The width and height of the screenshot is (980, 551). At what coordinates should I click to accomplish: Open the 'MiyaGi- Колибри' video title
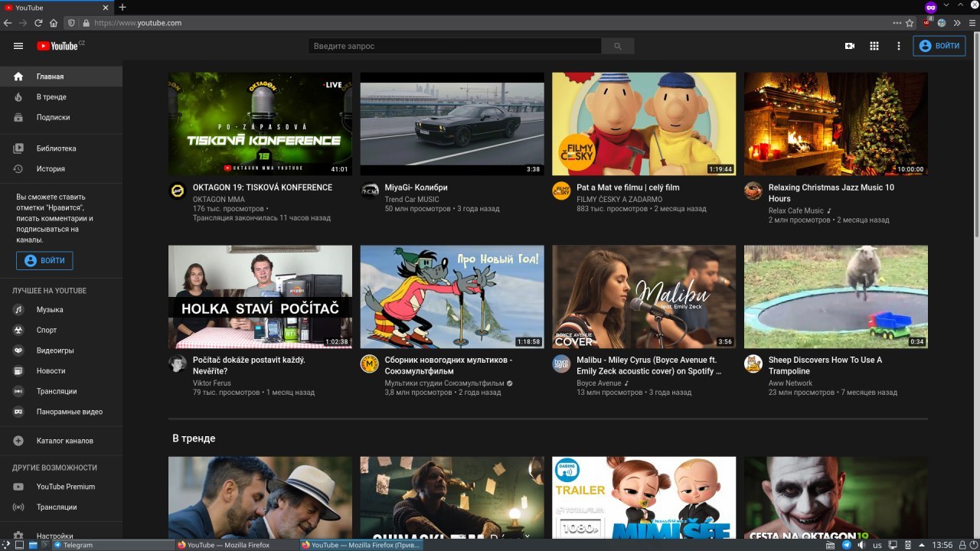(x=416, y=187)
